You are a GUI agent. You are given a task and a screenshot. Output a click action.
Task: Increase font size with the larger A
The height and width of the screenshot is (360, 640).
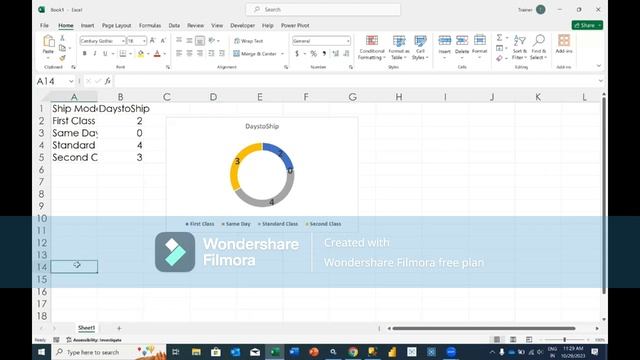click(152, 41)
